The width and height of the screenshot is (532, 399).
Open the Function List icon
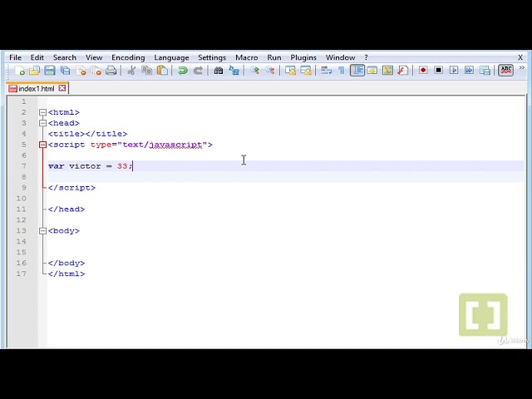(402, 71)
